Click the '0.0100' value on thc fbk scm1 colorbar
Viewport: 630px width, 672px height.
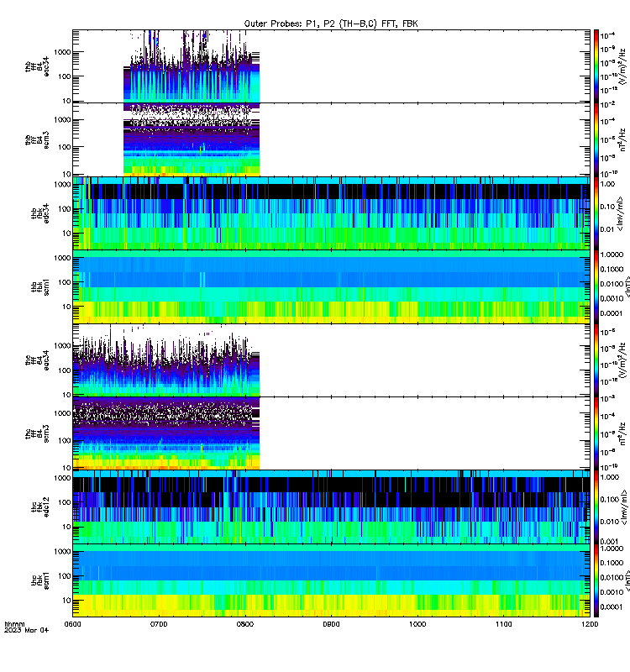coord(612,577)
